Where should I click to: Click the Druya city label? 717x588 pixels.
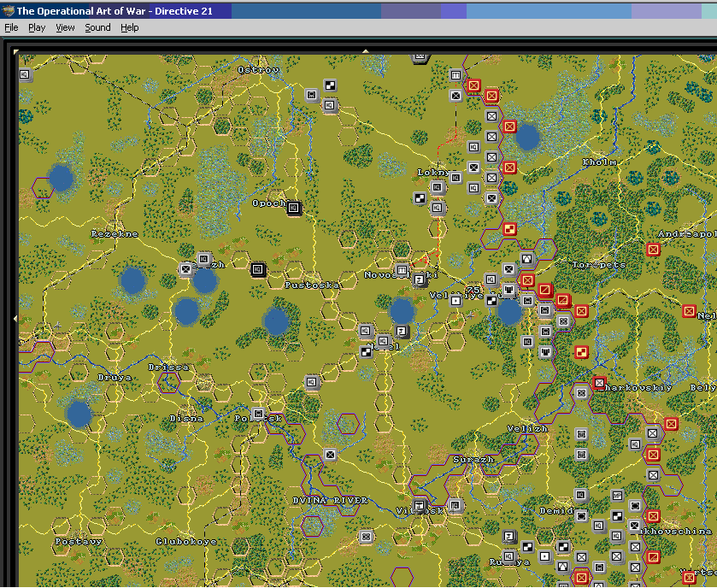click(x=115, y=378)
